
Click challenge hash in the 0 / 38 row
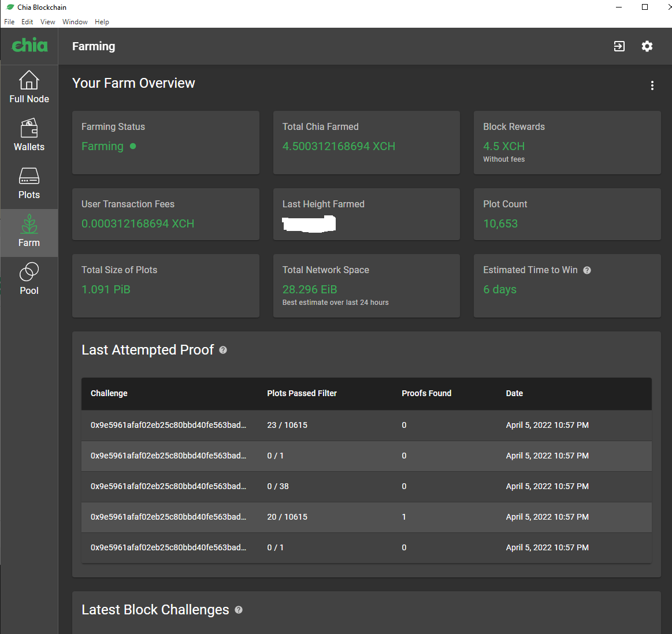[168, 486]
